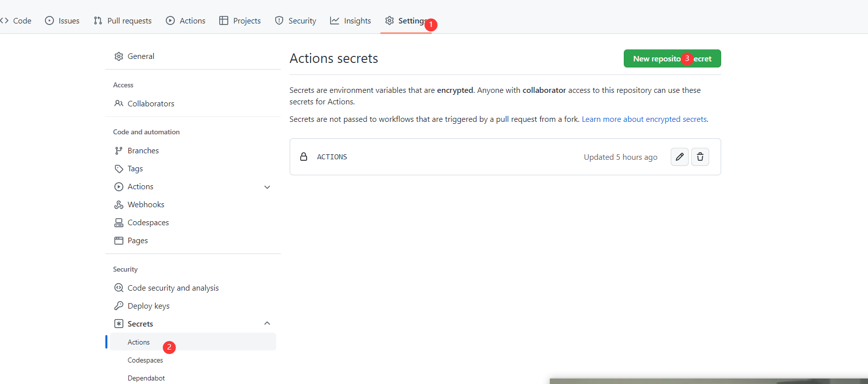Switch to the Insights tab
868x384 pixels.
351,20
